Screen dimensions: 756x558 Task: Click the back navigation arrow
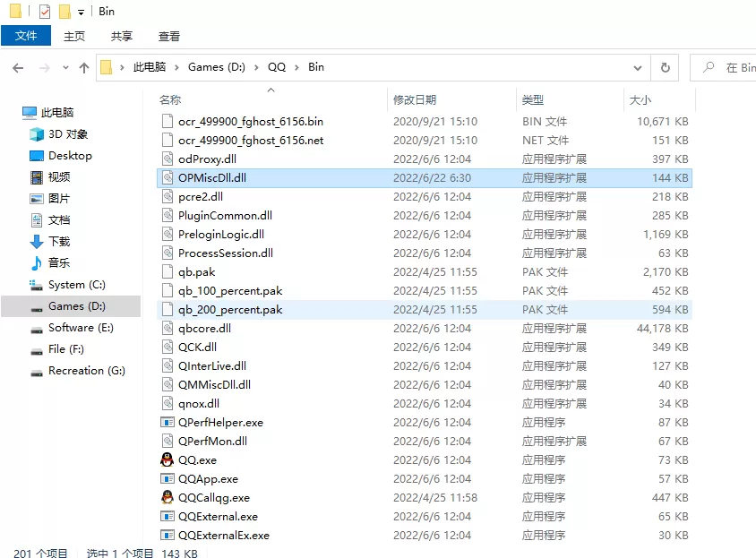click(18, 68)
